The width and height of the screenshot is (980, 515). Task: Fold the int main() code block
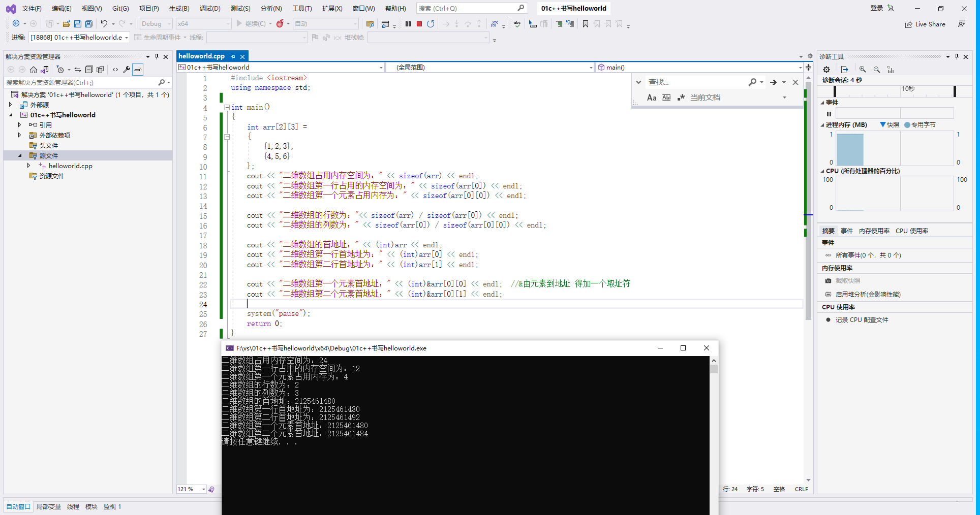[x=227, y=107]
